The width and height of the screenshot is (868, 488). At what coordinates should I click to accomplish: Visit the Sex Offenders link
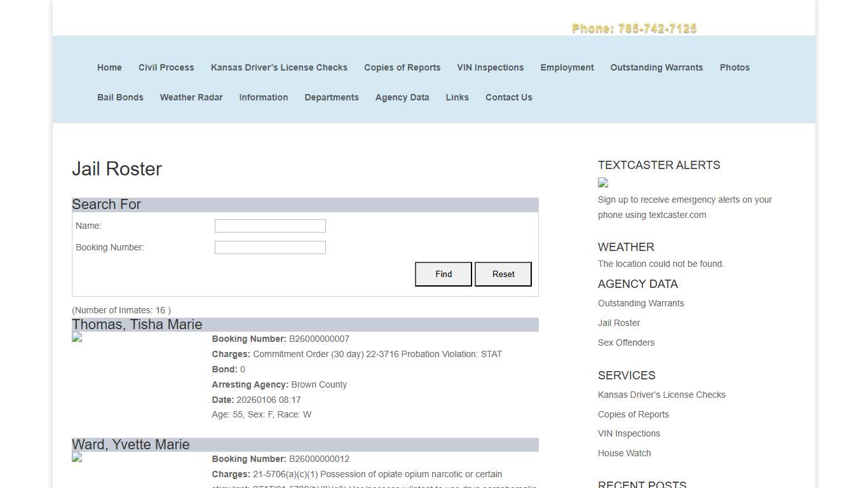click(626, 342)
